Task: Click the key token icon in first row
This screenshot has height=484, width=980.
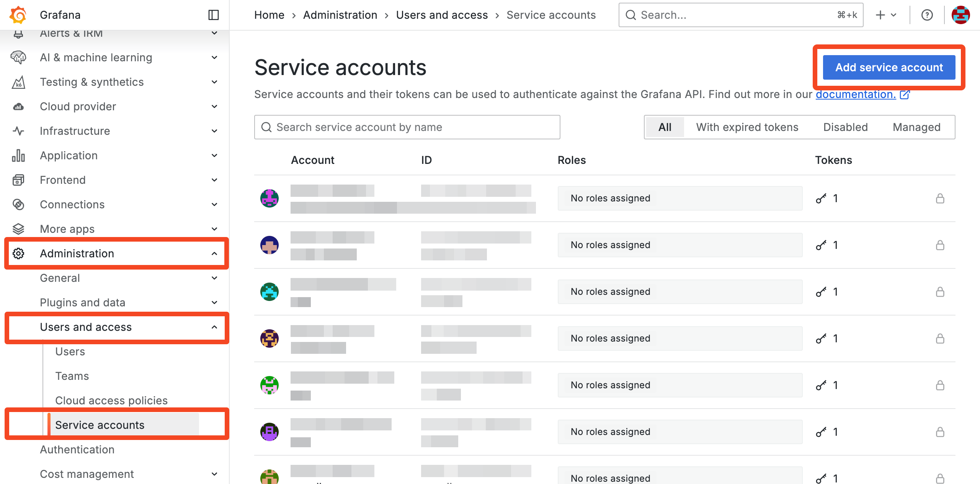Action: tap(821, 198)
